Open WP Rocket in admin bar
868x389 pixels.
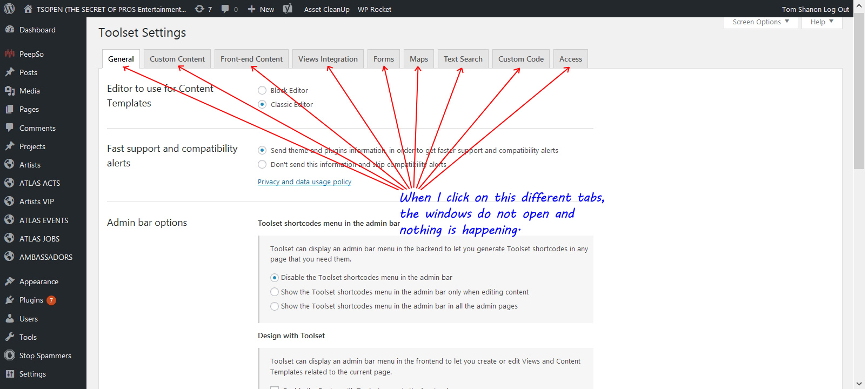tap(375, 9)
